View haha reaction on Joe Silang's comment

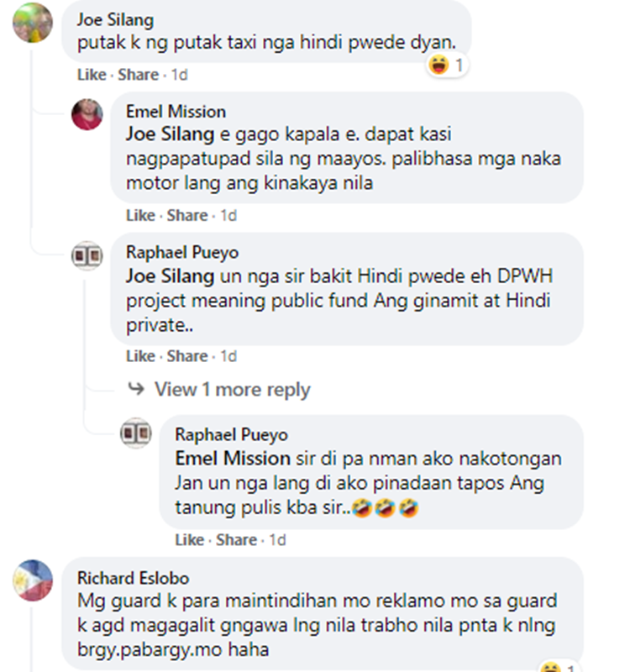447,66
